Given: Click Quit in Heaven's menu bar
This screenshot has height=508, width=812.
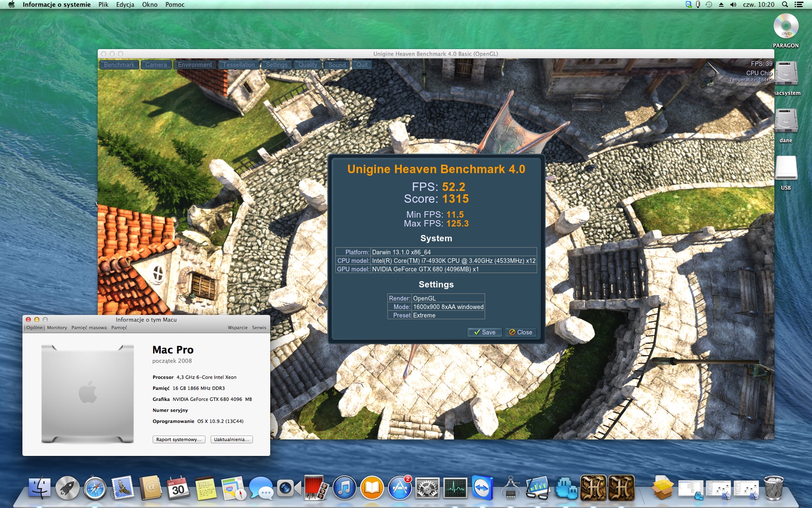Looking at the screenshot, I should tap(362, 65).
